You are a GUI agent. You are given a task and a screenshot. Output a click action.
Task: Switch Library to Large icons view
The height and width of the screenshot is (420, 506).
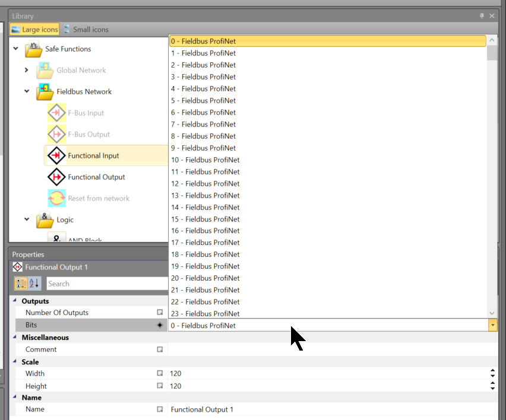(34, 29)
